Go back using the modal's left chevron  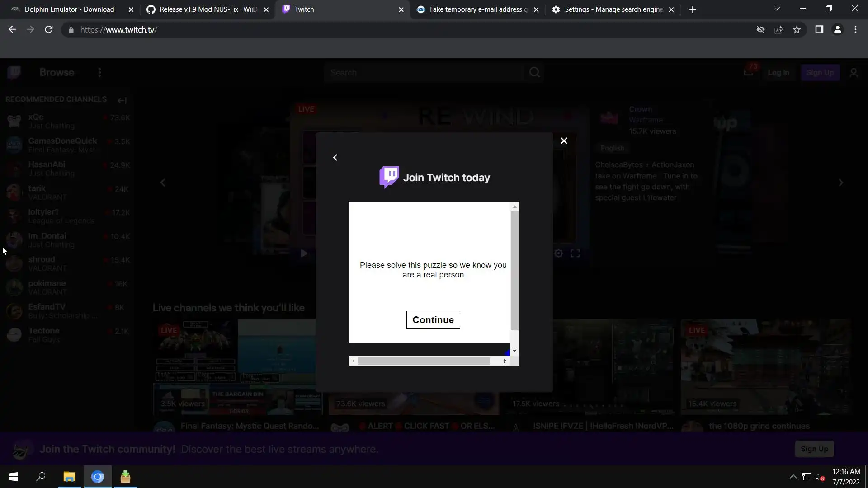(335, 157)
